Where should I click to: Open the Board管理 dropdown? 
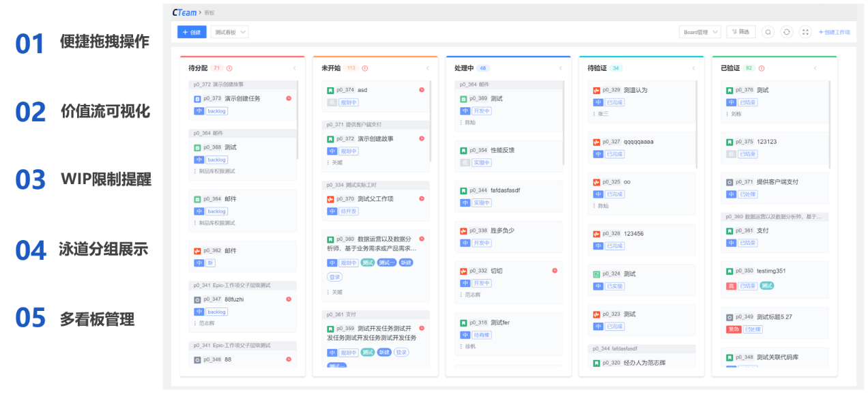click(x=699, y=32)
